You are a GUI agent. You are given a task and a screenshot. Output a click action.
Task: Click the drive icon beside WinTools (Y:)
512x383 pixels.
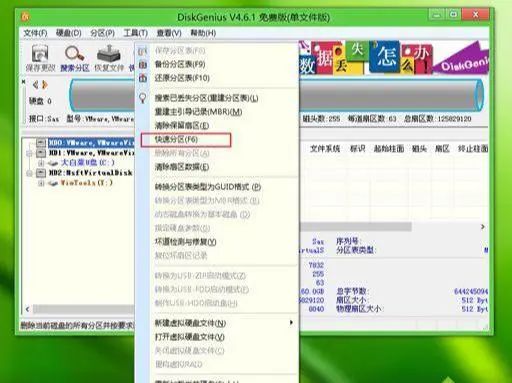[53, 183]
